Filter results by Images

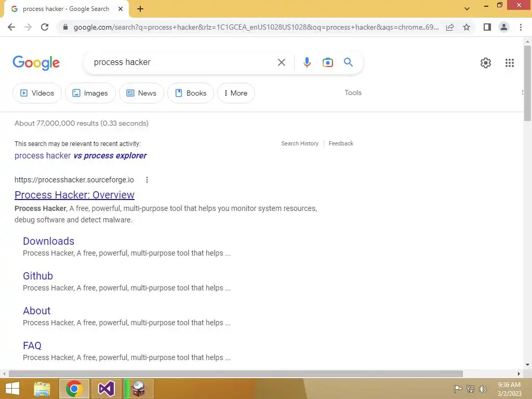90,93
